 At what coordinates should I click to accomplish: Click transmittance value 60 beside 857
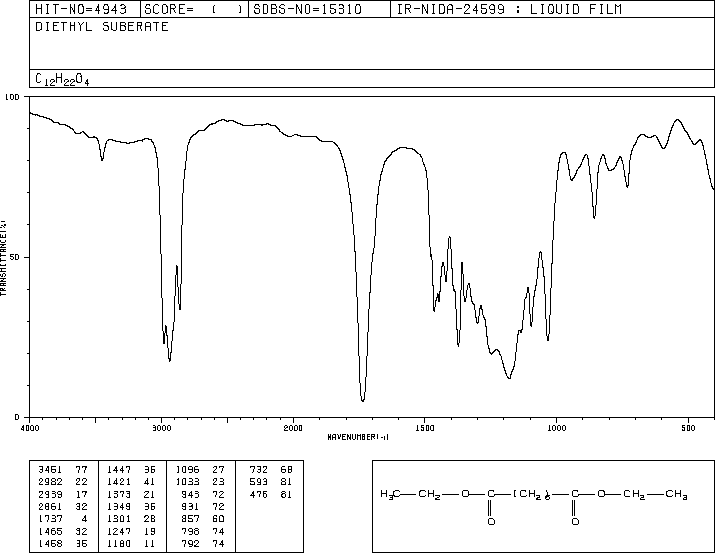point(218,519)
